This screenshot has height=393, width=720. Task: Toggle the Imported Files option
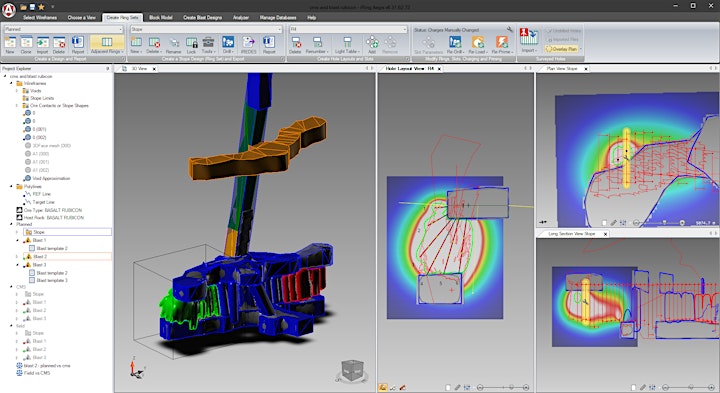pos(562,39)
